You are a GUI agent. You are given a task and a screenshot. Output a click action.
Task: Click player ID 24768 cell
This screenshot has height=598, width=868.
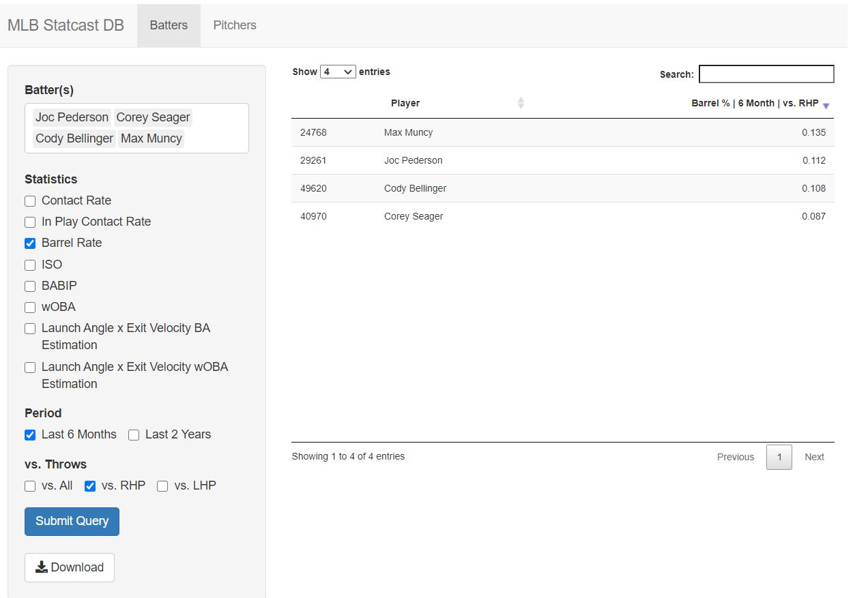[x=313, y=132]
